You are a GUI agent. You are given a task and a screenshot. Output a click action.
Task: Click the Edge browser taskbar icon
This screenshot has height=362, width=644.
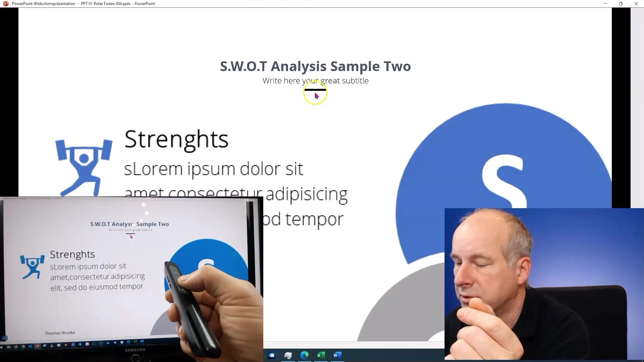tap(304, 355)
